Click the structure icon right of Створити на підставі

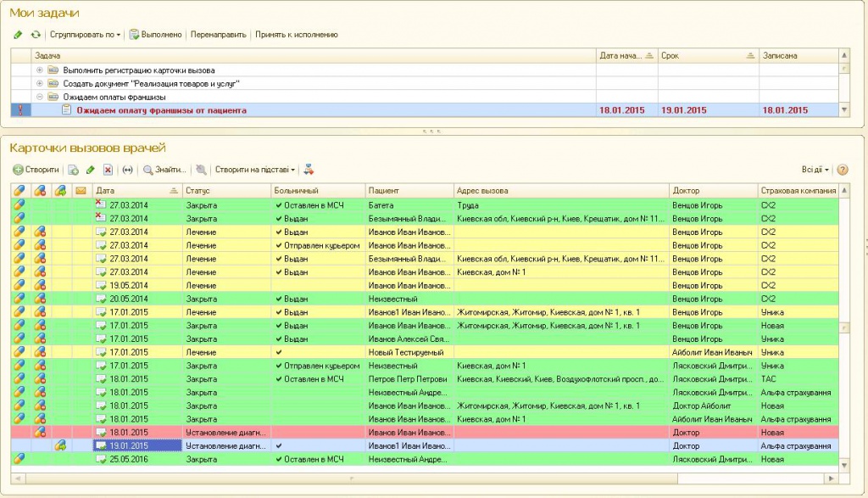(309, 170)
